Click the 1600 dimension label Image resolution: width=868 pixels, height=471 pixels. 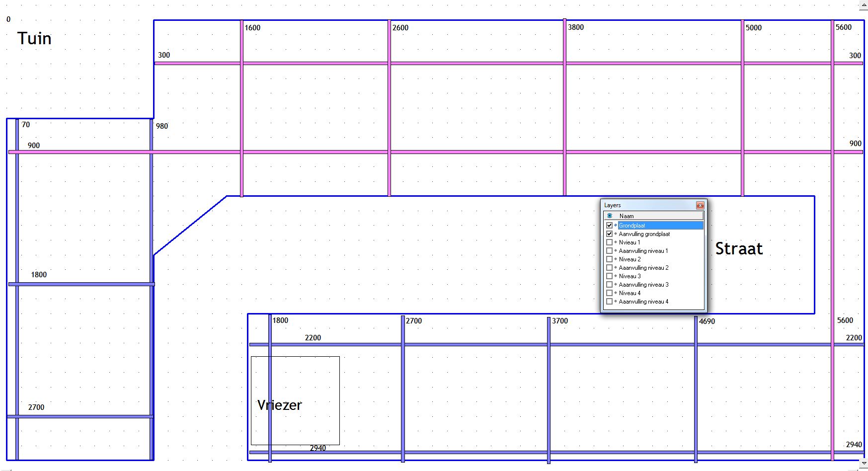252,28
